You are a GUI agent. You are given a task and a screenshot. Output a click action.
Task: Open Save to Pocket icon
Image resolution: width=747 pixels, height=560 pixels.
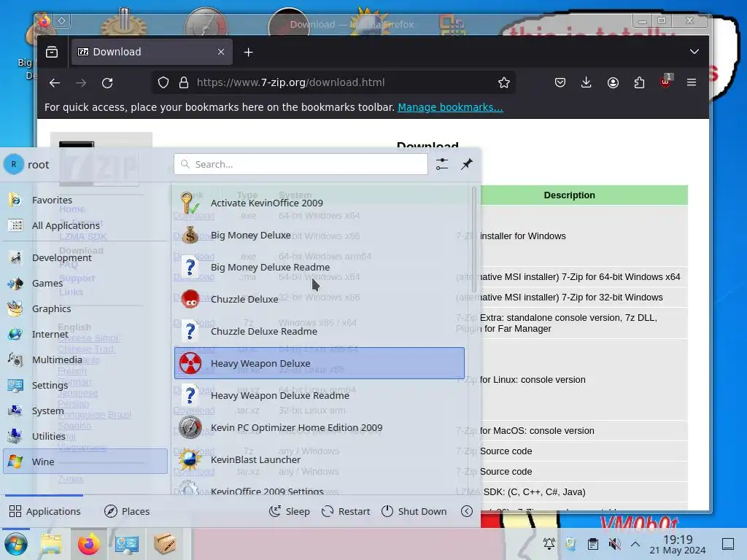[560, 83]
